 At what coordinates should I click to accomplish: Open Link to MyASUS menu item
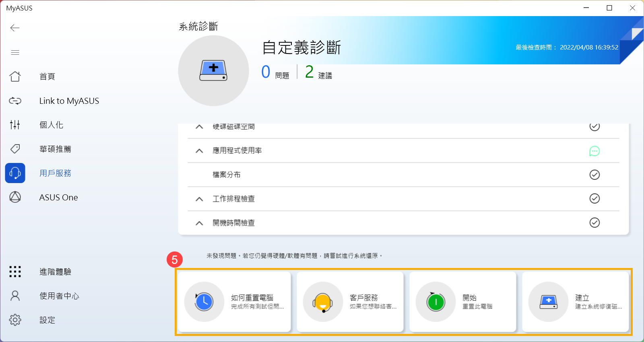pyautogui.click(x=69, y=101)
